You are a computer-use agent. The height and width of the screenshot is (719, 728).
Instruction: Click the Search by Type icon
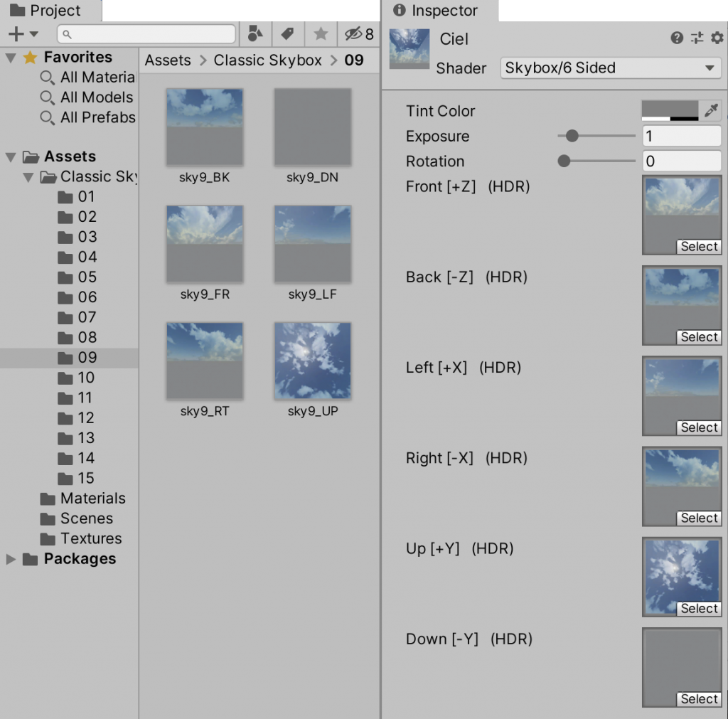click(x=255, y=34)
